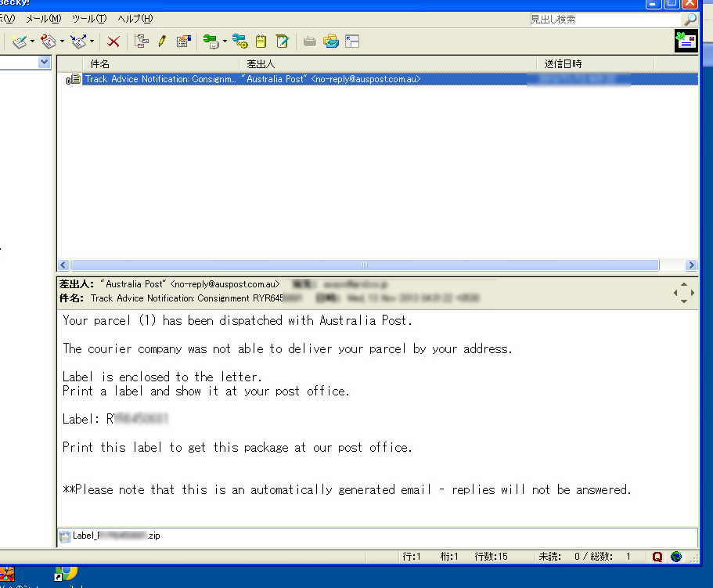Sort by the 件名 column header

pos(160,64)
